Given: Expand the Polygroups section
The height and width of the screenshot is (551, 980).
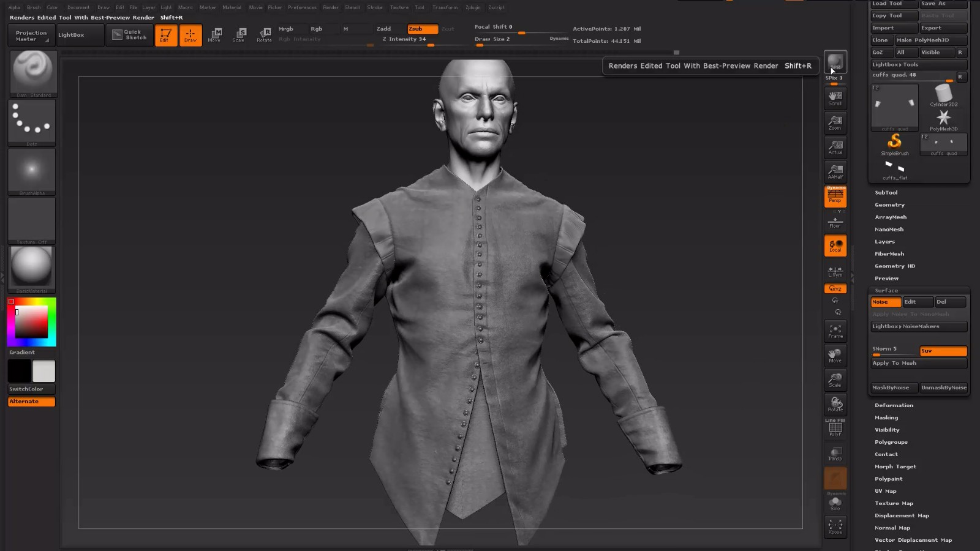Looking at the screenshot, I should pyautogui.click(x=891, y=442).
